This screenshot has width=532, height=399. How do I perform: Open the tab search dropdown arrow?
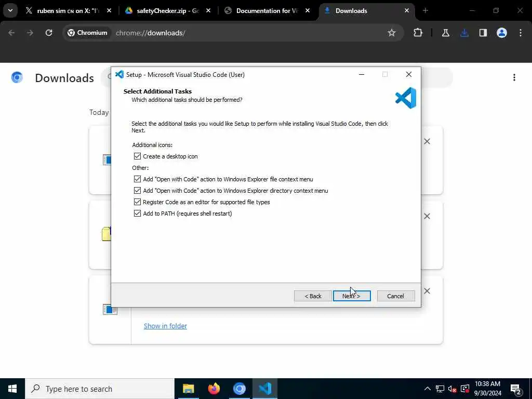pyautogui.click(x=10, y=10)
